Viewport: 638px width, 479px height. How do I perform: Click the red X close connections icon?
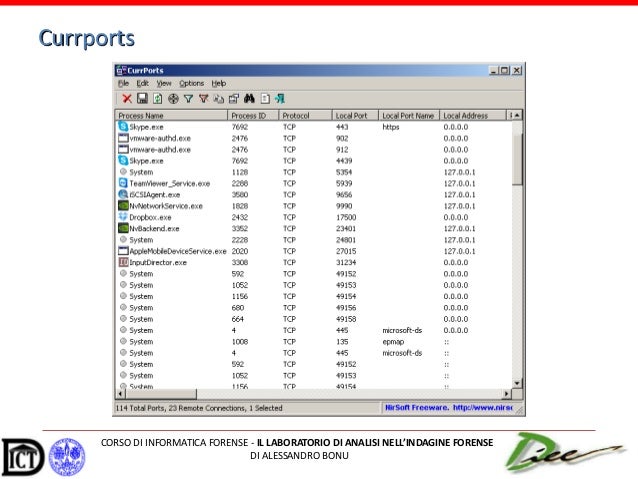click(x=127, y=99)
